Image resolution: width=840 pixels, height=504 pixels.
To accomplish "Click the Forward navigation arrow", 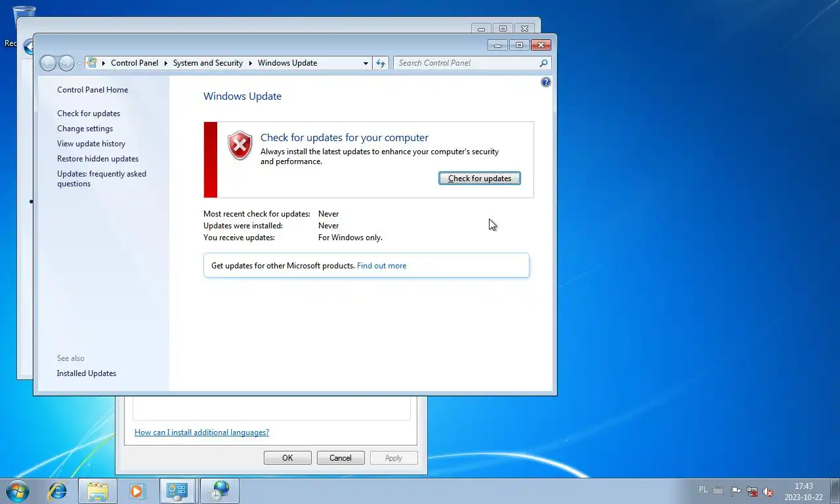I will click(x=66, y=63).
